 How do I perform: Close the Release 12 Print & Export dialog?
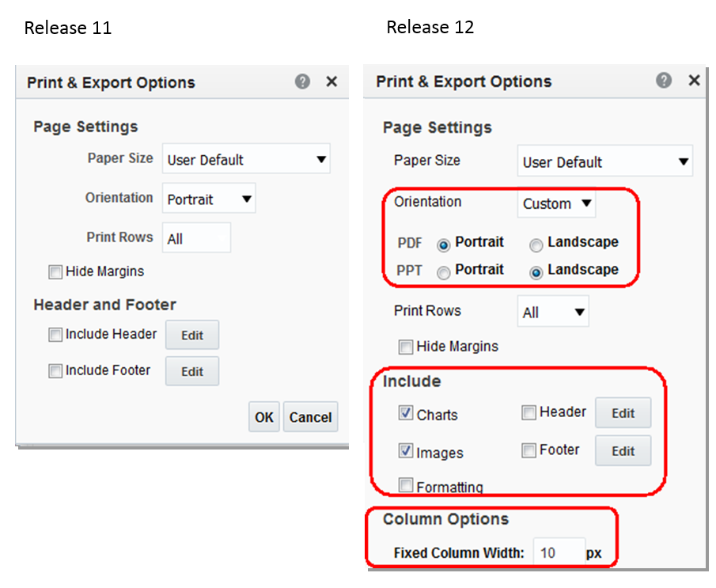click(x=694, y=81)
